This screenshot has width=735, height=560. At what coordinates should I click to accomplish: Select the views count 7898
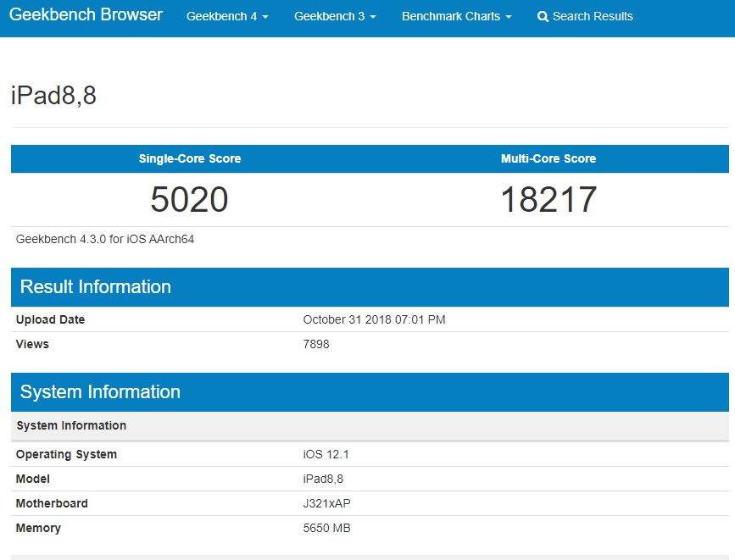click(316, 345)
